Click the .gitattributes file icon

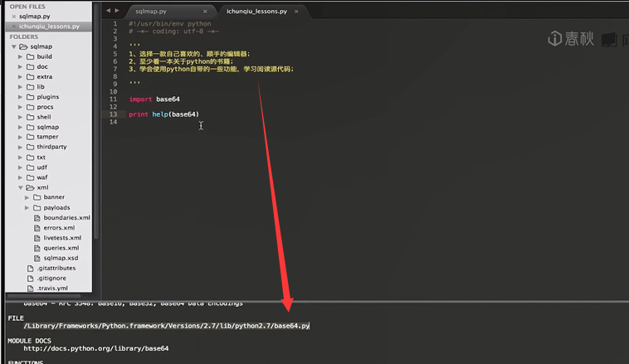[30, 268]
